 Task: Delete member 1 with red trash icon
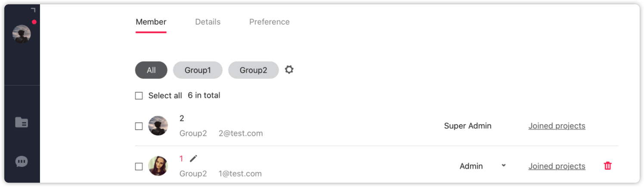[608, 166]
